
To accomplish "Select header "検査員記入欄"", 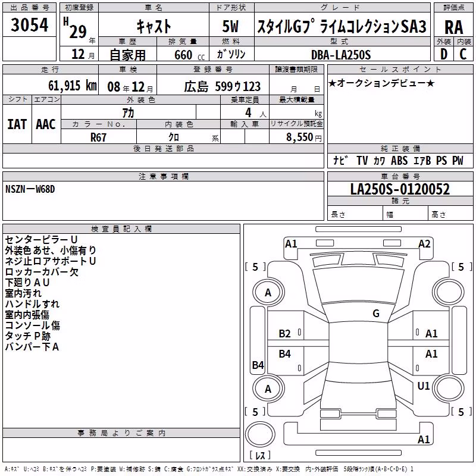I will [121, 229].
